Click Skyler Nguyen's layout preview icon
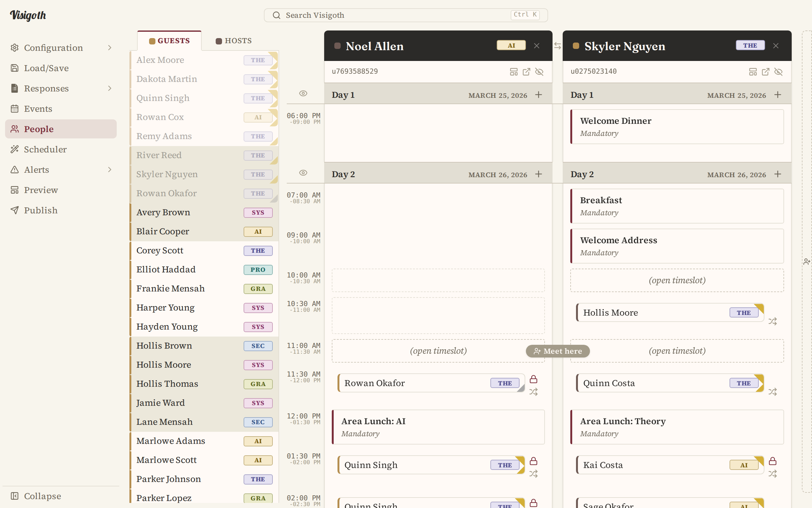The width and height of the screenshot is (812, 508). 753,71
